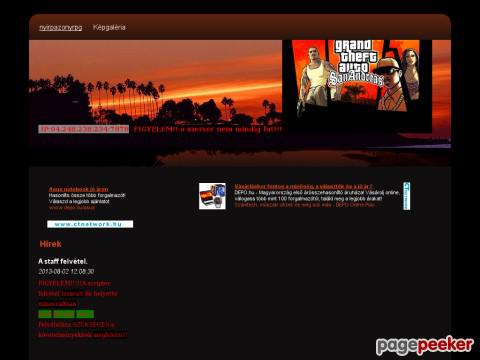Click the Hírek section heading
480x360 pixels.
[x=50, y=244]
